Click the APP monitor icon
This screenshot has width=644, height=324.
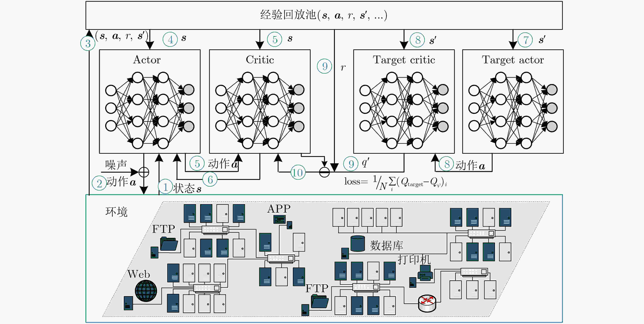[279, 219]
